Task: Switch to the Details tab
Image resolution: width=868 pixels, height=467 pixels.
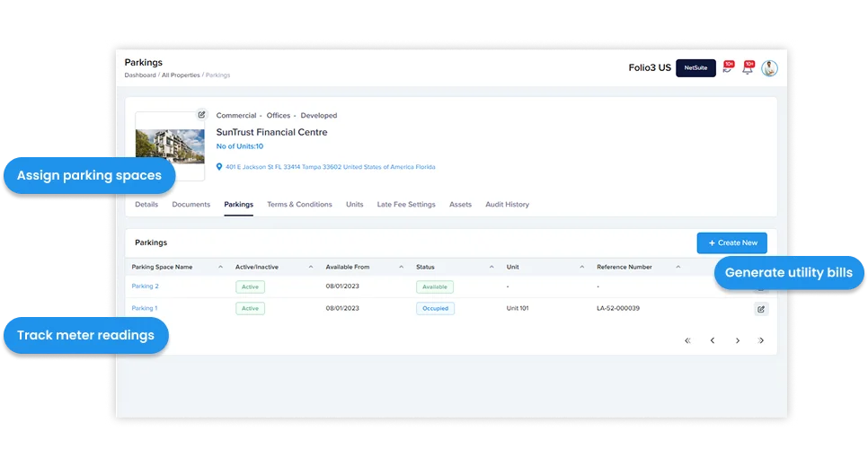Action: pyautogui.click(x=146, y=204)
